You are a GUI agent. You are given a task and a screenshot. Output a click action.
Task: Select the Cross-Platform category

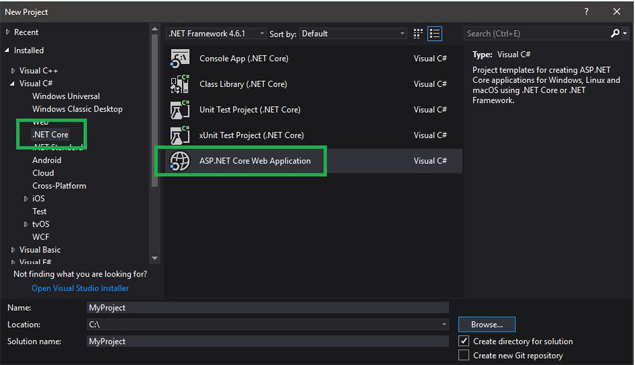pos(59,186)
